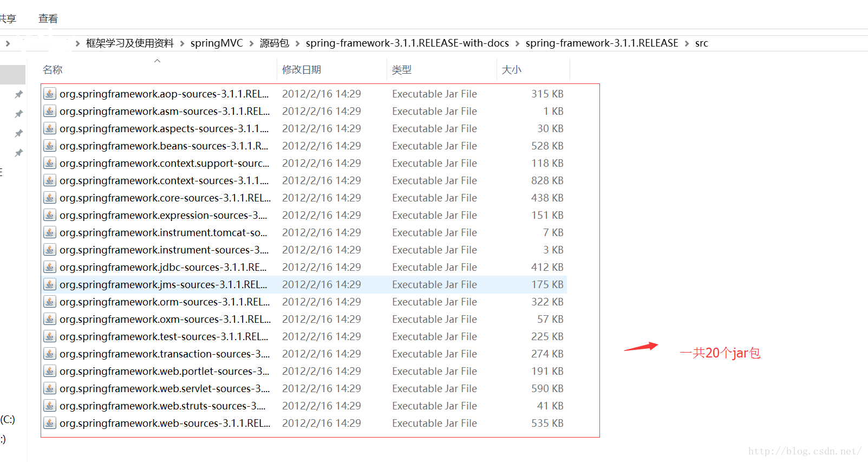
Task: Select org.springframework.test-sources file name
Action: click(164, 336)
